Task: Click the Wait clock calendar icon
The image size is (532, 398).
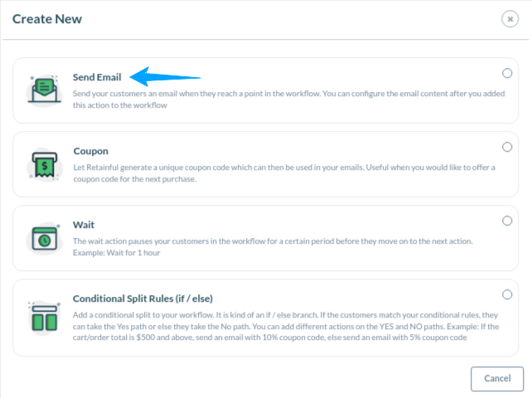Action: (x=45, y=239)
